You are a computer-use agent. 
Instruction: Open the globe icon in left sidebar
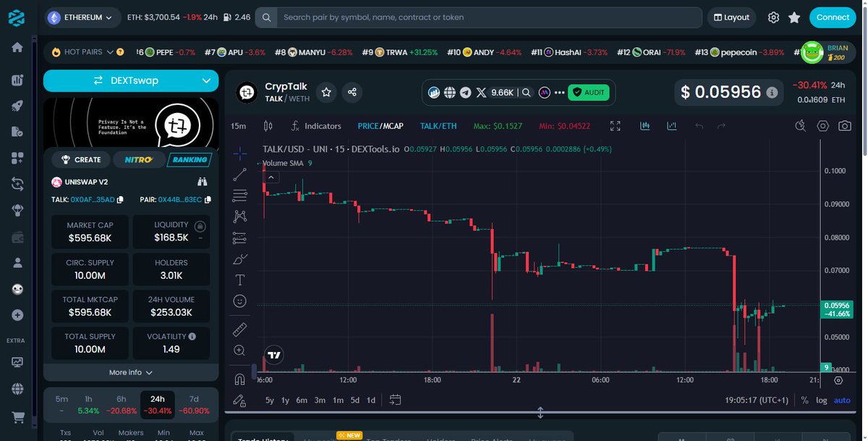(x=17, y=390)
